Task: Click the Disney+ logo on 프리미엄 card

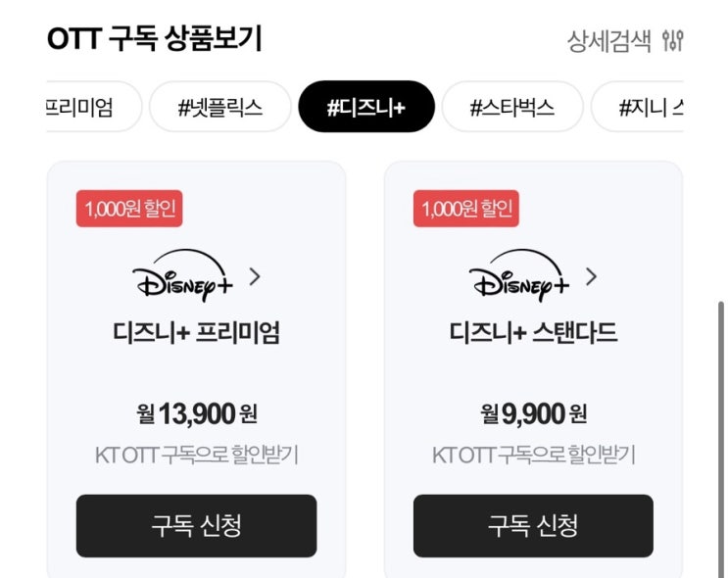Action: [182, 277]
